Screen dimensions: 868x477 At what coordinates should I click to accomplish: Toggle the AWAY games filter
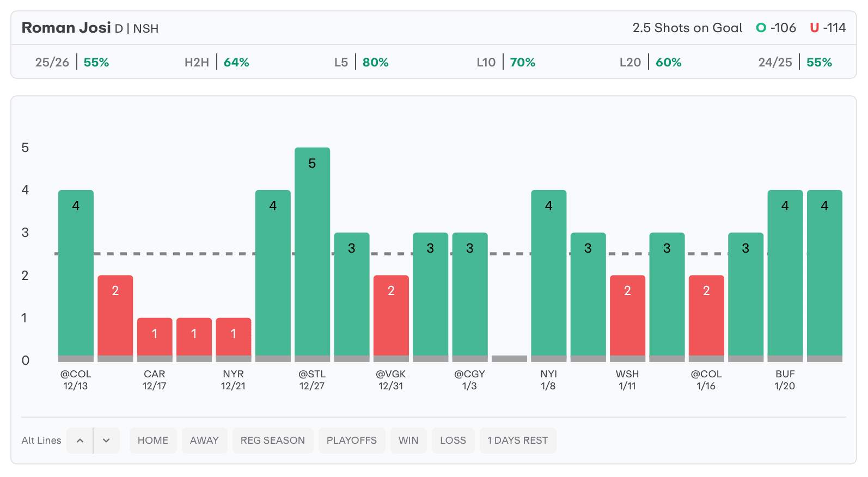click(204, 441)
